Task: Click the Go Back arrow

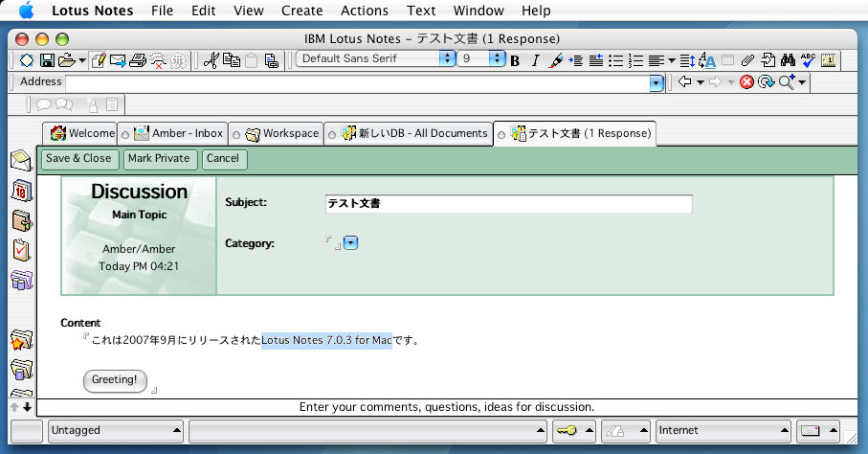Action: click(685, 82)
